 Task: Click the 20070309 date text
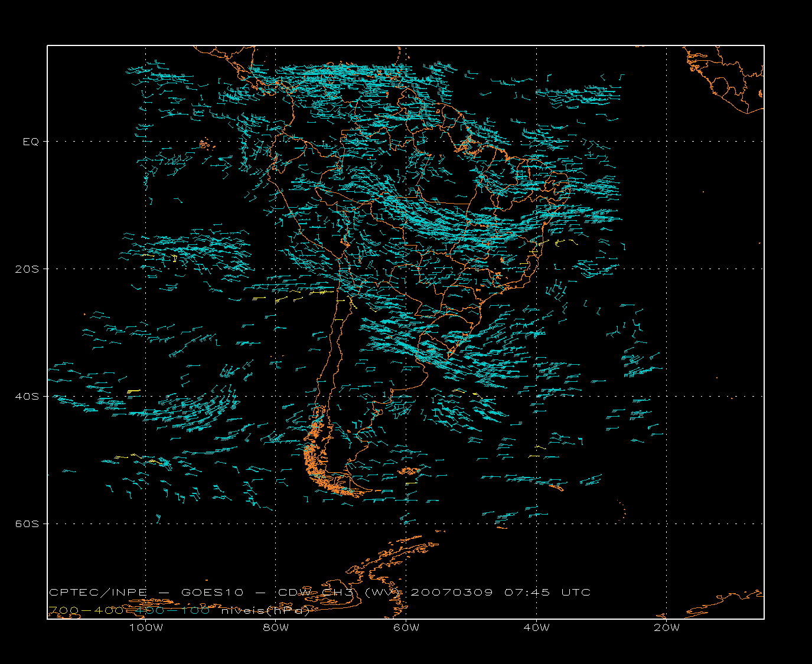[x=451, y=593]
